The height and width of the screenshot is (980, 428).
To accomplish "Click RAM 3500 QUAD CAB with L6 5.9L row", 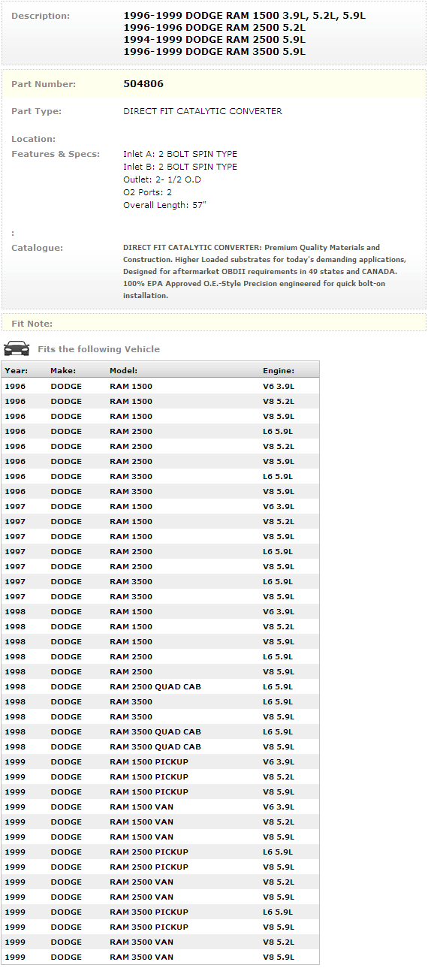I will pos(160,731).
